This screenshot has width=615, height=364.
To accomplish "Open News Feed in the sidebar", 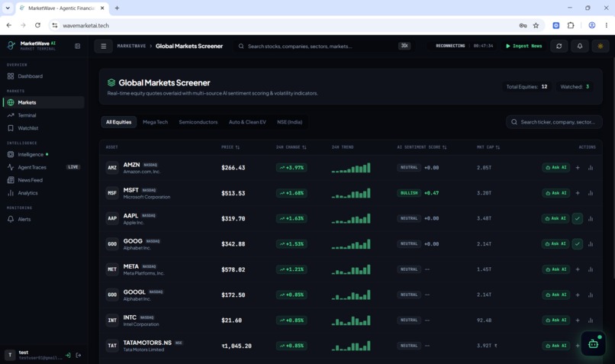I will 43,180.
